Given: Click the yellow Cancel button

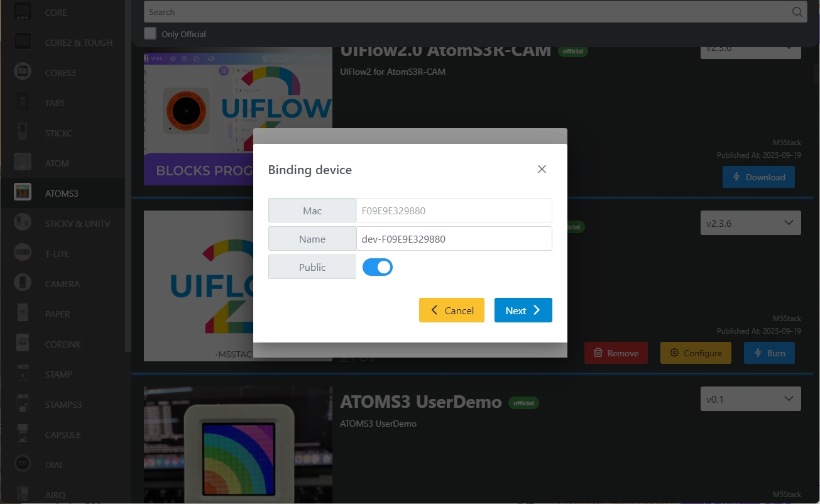Looking at the screenshot, I should [452, 310].
